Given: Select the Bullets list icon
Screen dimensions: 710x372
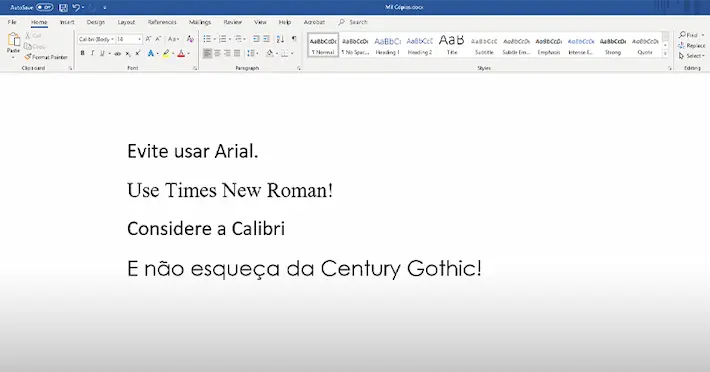Looking at the screenshot, I should [207, 39].
